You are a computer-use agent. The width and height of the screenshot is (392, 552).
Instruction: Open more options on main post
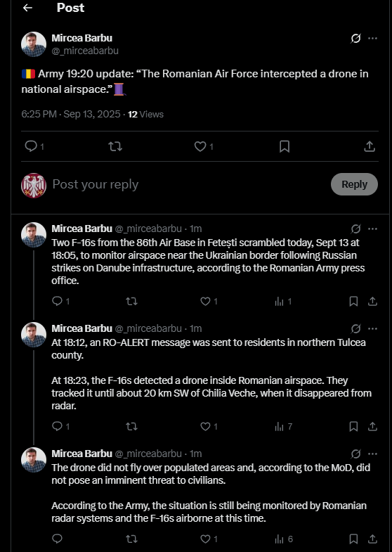click(372, 38)
